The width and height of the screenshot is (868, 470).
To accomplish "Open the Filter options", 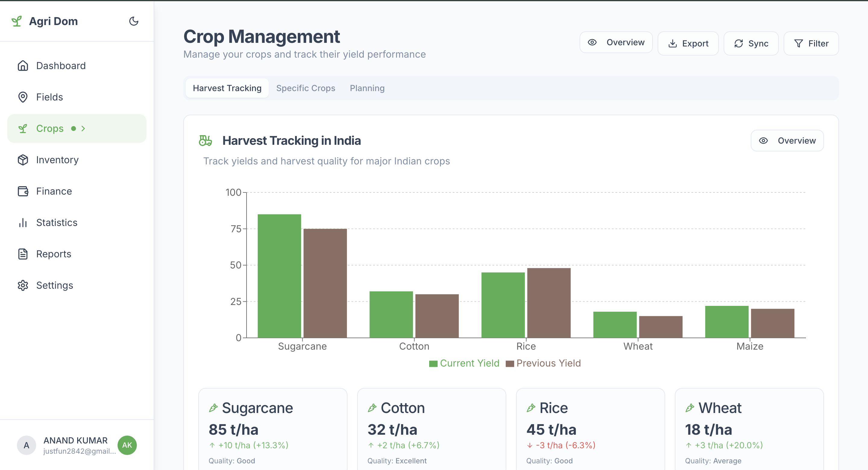I will point(811,43).
